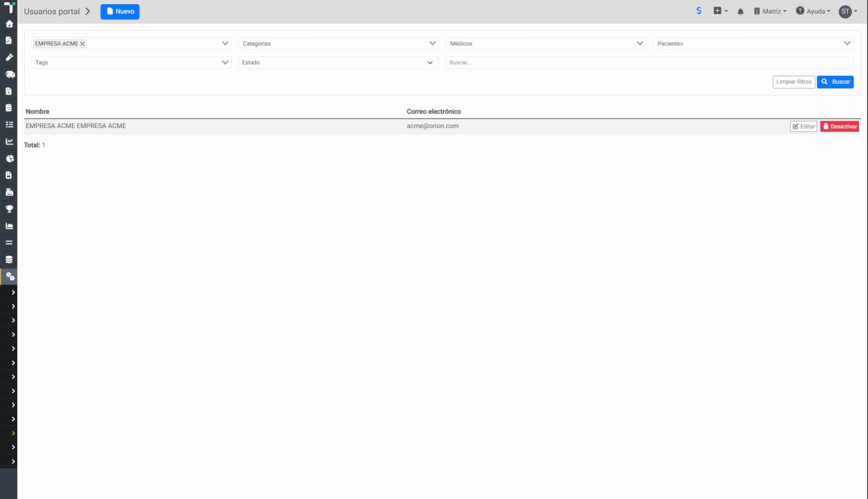Open the notifications bell icon
Screen dimensions: 868x499
(x=740, y=11)
